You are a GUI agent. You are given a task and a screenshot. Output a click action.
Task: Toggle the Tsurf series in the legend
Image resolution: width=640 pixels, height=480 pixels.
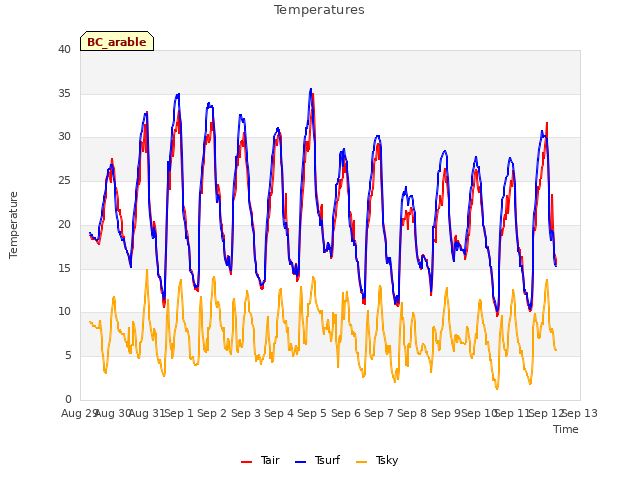[317, 460]
